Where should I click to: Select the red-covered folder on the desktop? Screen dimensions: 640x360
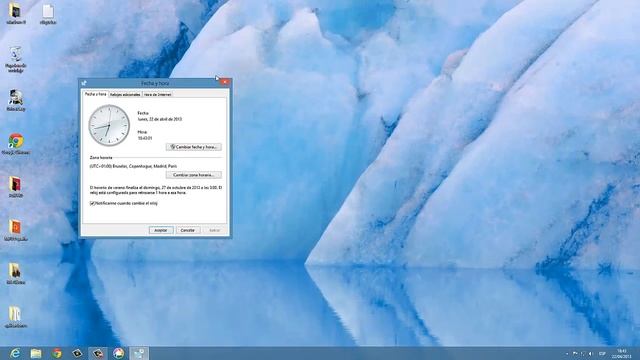(16, 187)
